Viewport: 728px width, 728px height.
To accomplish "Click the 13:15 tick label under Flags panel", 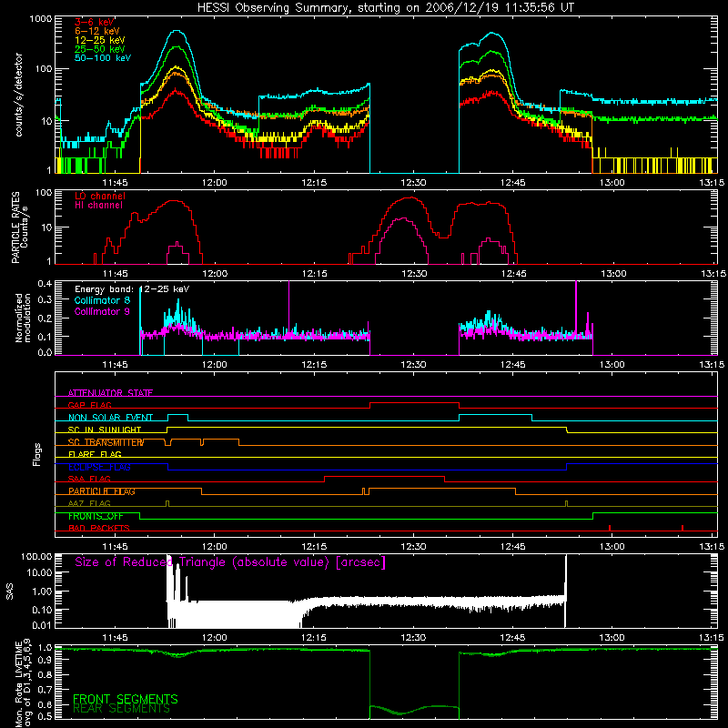I will [x=712, y=547].
